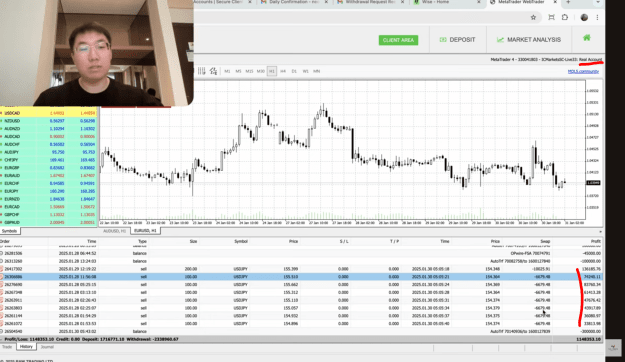Screen dimensions: 625x362
Task: Select W1 timeframe
Action: point(305,71)
